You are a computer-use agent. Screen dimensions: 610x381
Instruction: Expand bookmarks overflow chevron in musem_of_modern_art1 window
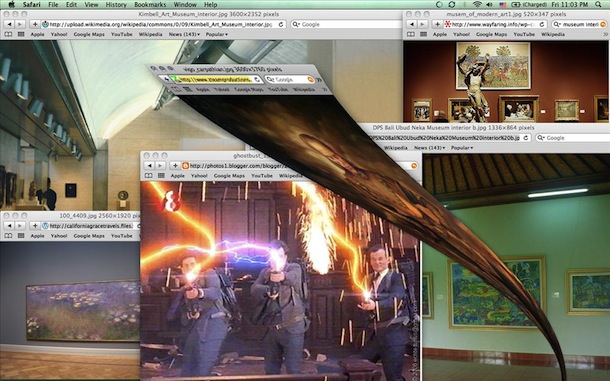pyautogui.click(x=605, y=34)
